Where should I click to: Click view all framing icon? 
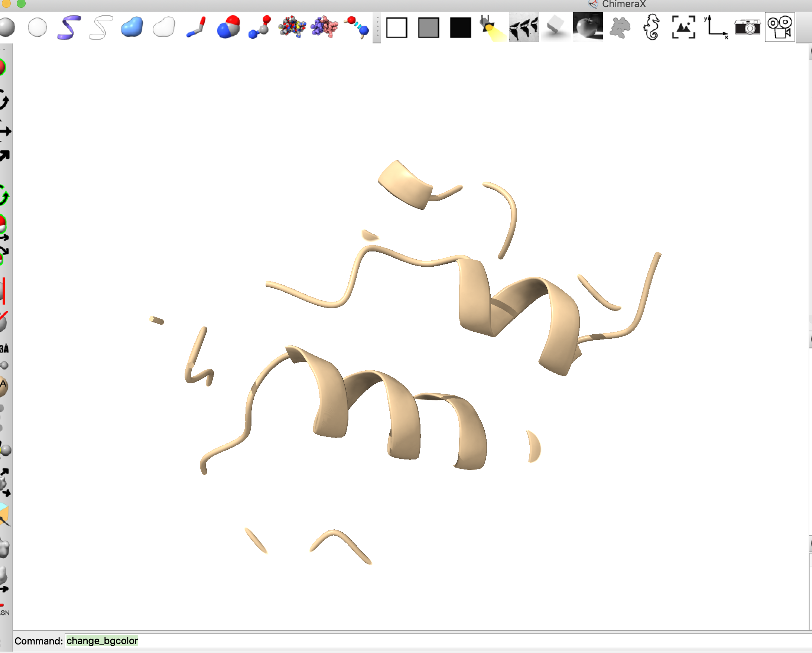(x=683, y=27)
